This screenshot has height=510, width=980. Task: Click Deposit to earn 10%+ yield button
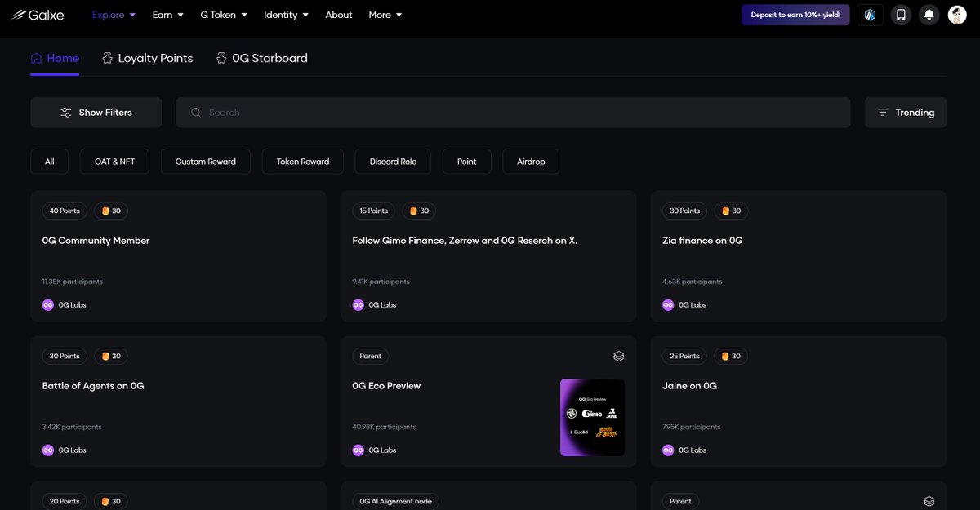tap(795, 15)
